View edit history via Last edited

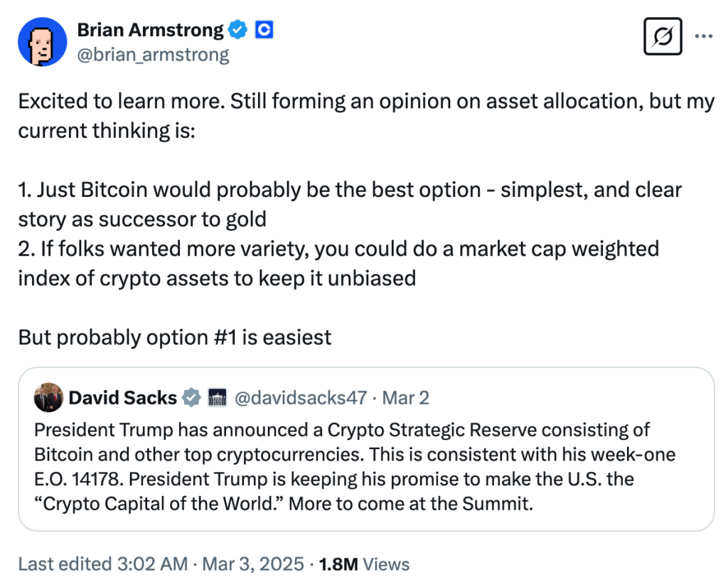[x=102, y=564]
